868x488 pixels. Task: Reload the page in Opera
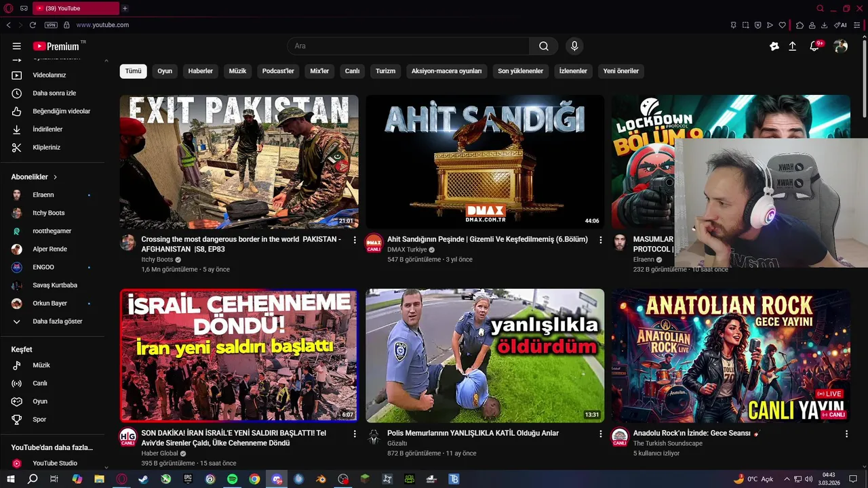click(x=33, y=25)
